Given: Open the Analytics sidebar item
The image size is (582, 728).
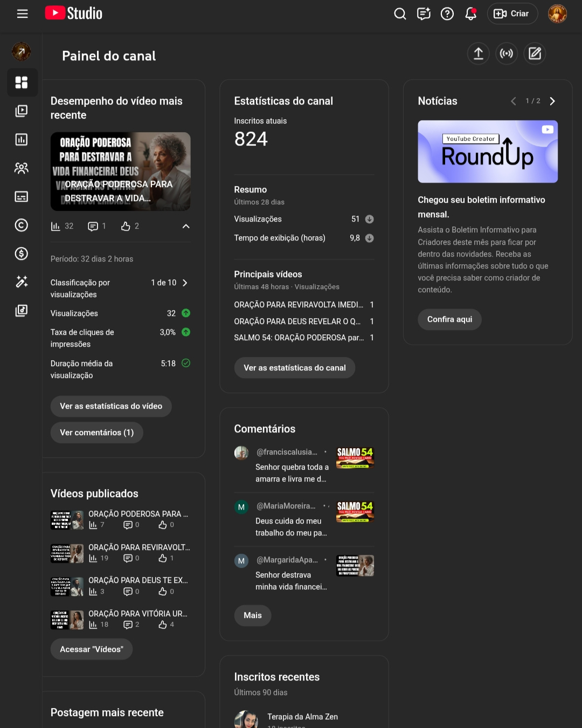Looking at the screenshot, I should pos(22,140).
